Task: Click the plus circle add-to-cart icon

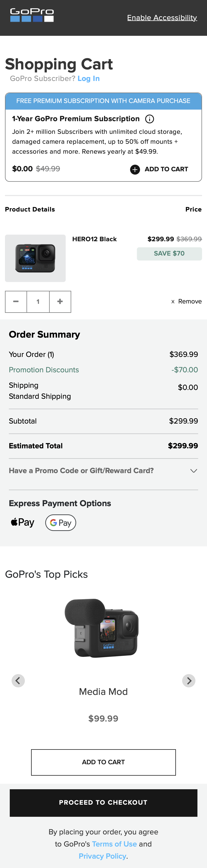Action: pyautogui.click(x=135, y=169)
